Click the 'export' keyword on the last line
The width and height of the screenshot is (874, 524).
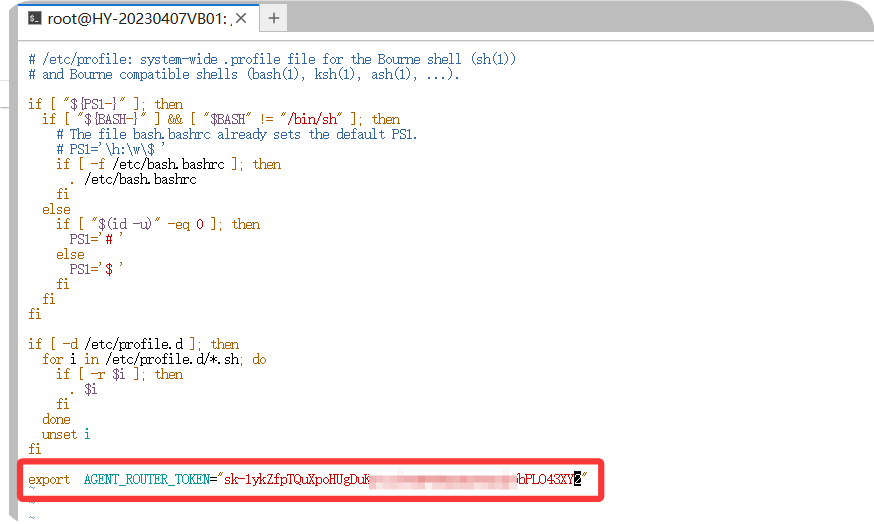pos(49,479)
